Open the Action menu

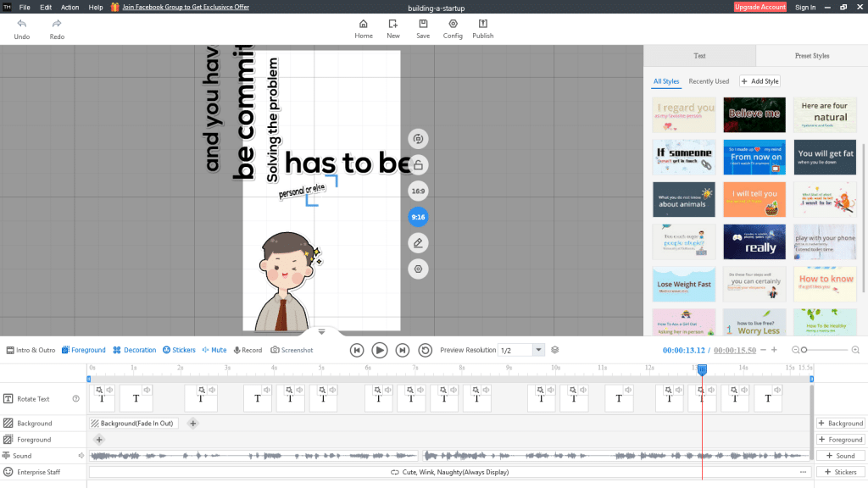70,7
